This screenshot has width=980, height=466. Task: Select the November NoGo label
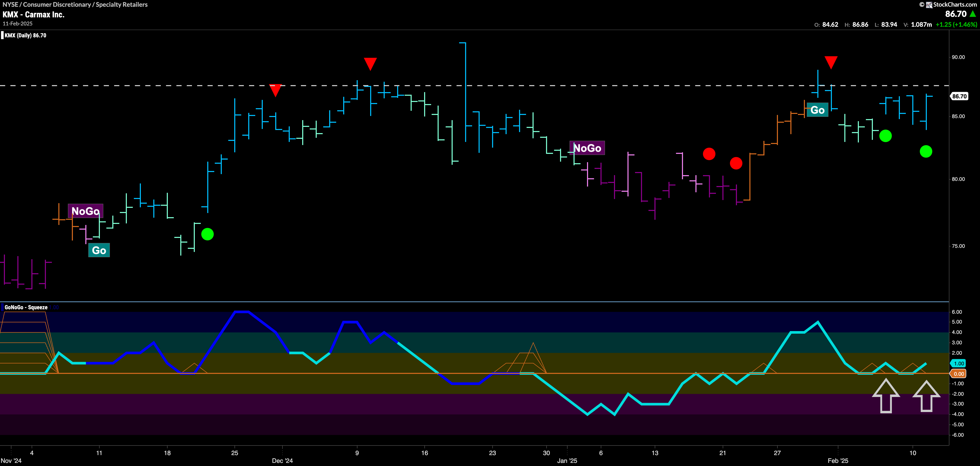[x=86, y=211]
